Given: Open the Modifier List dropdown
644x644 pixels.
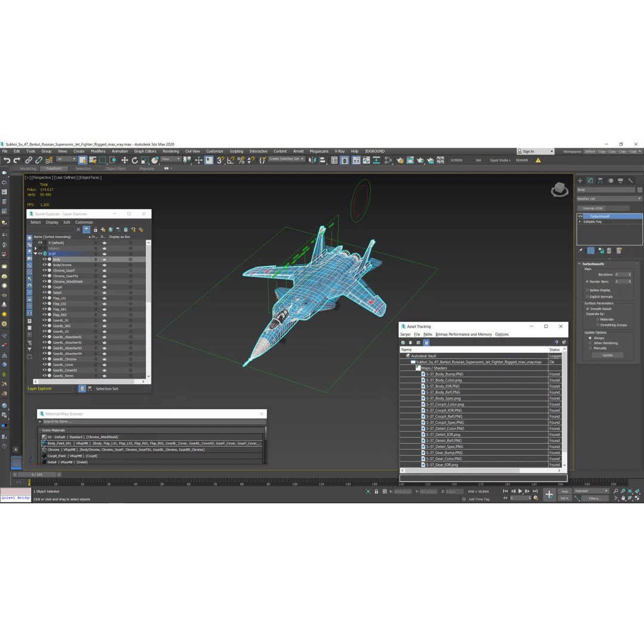Looking at the screenshot, I should coord(609,199).
